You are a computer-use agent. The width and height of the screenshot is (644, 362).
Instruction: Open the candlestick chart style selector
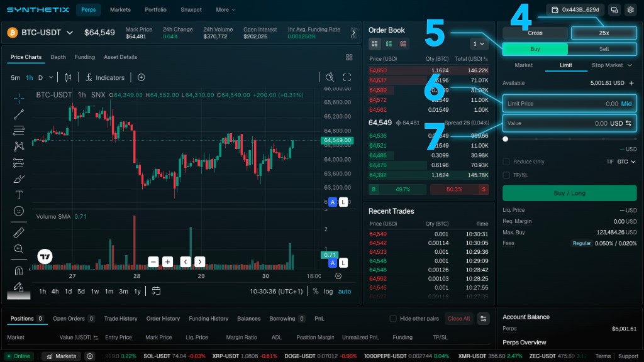click(68, 77)
